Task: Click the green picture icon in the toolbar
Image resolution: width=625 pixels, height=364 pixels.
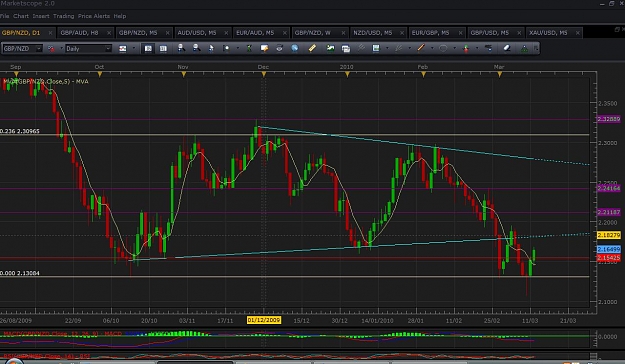Action: 330,48
